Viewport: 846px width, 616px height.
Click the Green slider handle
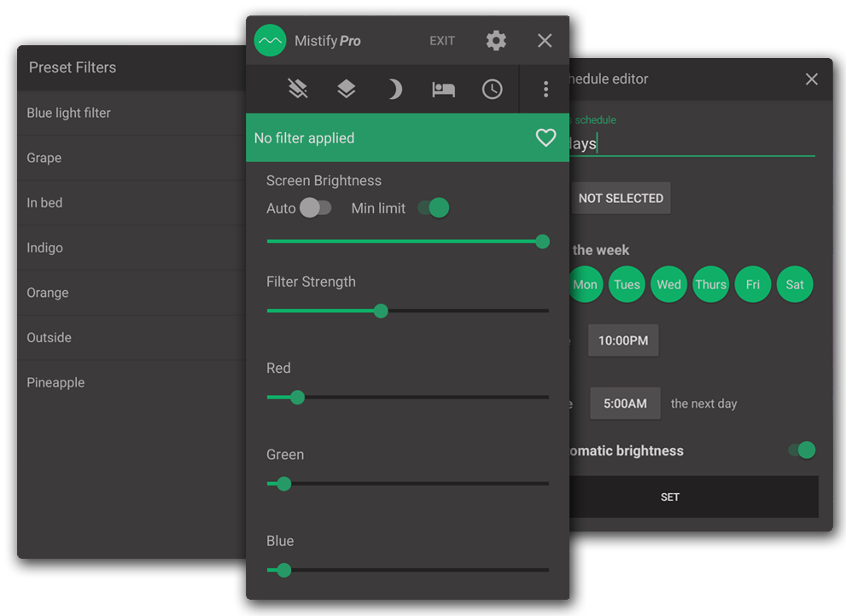283,484
